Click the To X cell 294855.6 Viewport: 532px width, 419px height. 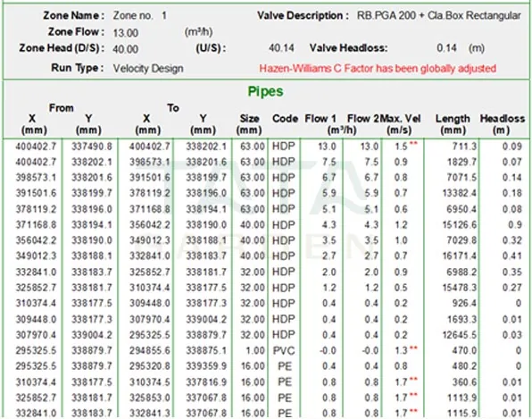[150, 350]
